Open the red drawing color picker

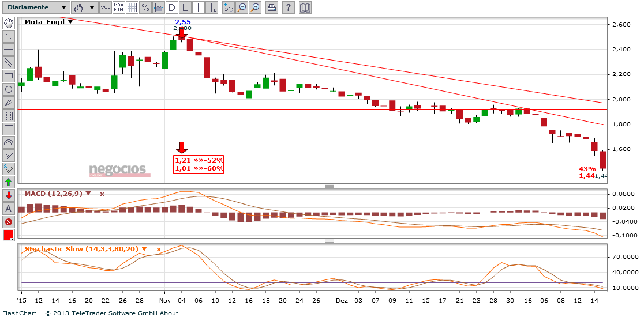9,235
